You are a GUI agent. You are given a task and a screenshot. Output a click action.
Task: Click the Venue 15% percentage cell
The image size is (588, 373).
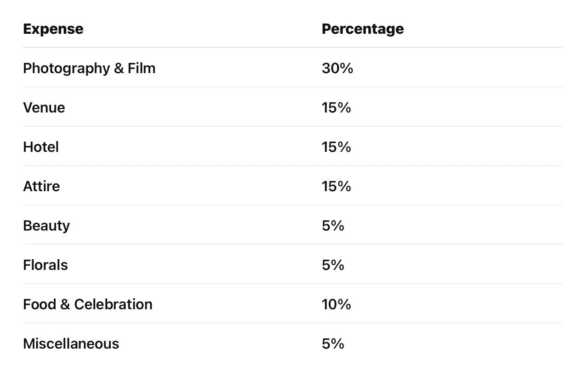336,108
